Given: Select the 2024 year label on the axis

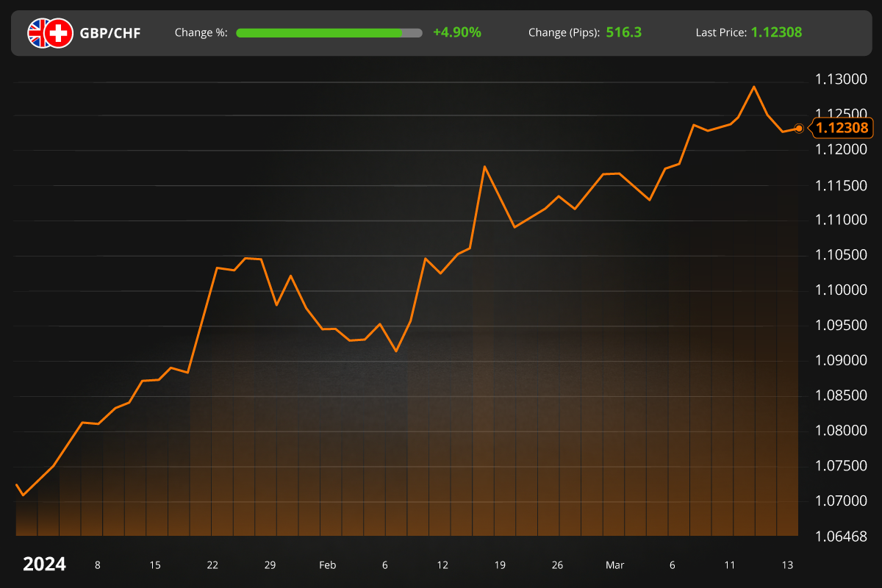Looking at the screenshot, I should (44, 564).
